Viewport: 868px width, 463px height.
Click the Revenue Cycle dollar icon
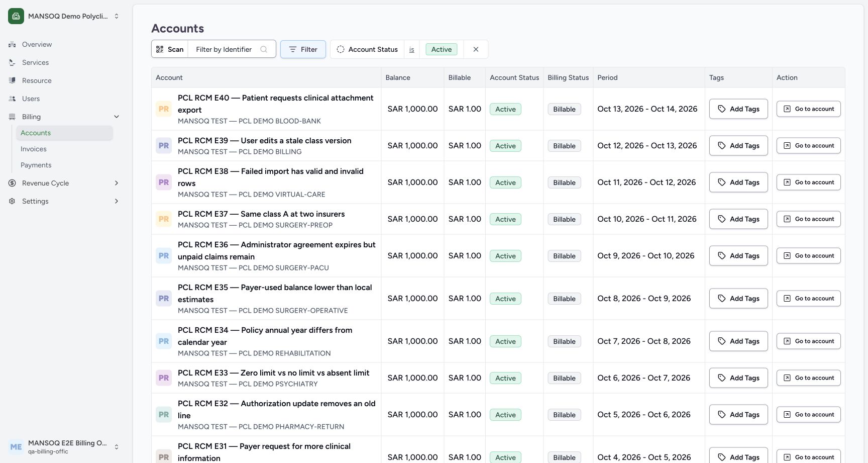pyautogui.click(x=12, y=183)
